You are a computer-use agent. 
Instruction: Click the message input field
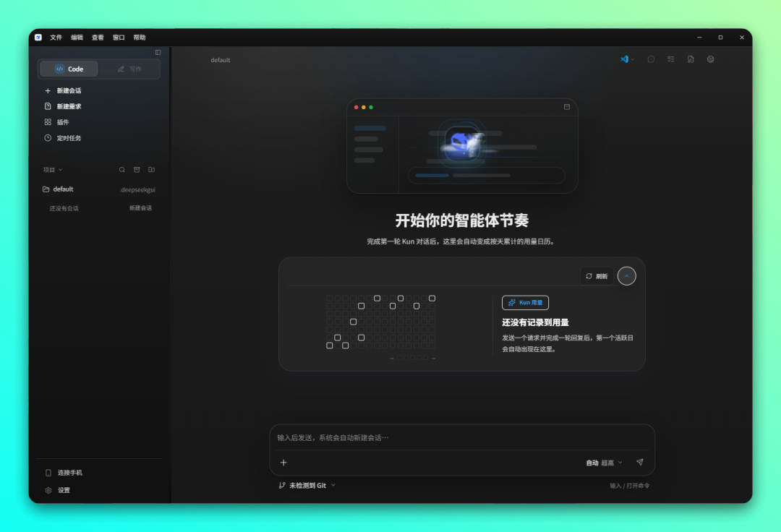(x=461, y=437)
